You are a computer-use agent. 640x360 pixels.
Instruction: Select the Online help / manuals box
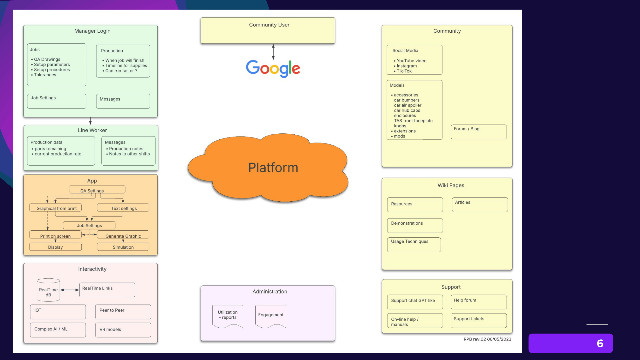click(x=415, y=320)
